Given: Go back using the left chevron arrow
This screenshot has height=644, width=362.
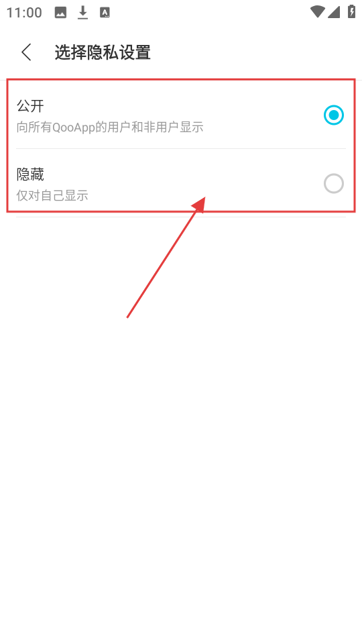Looking at the screenshot, I should point(27,52).
